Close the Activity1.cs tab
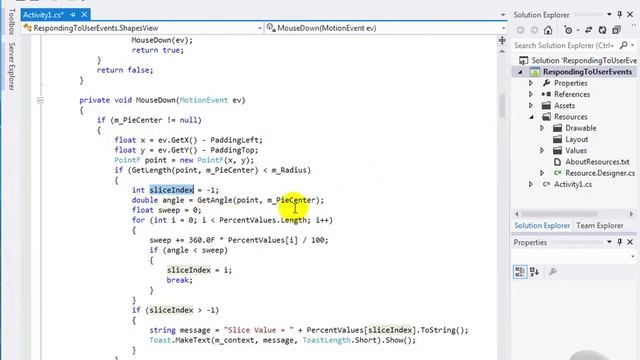 [84, 15]
